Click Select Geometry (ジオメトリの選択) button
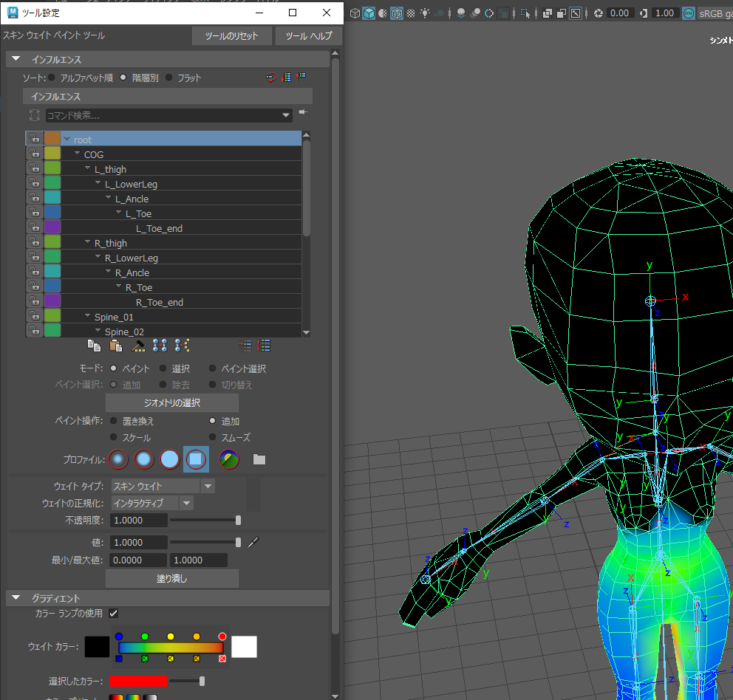 tap(172, 403)
